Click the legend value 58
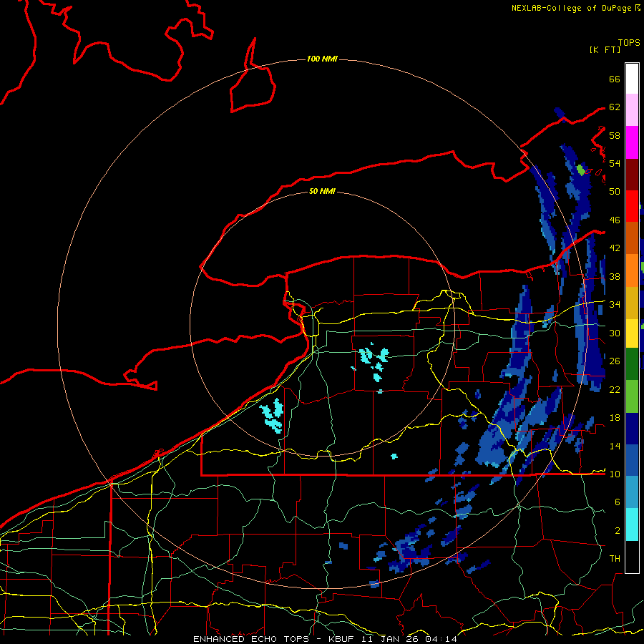644x644 pixels. (615, 135)
